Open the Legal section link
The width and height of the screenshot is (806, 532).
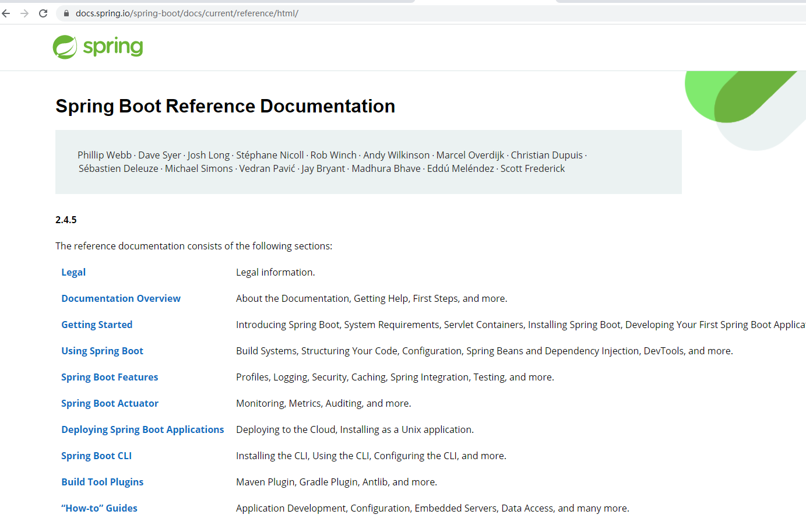73,272
